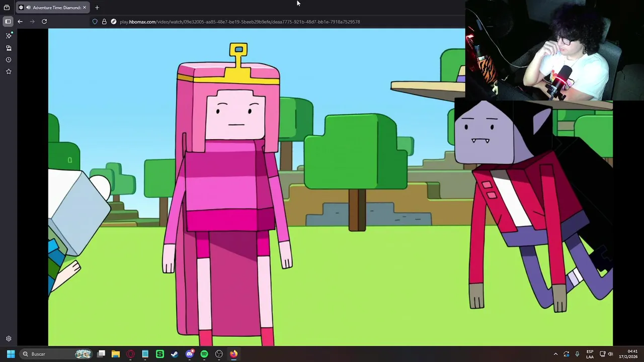
Task: Open synced tabs sidebar icon
Action: (x=9, y=48)
